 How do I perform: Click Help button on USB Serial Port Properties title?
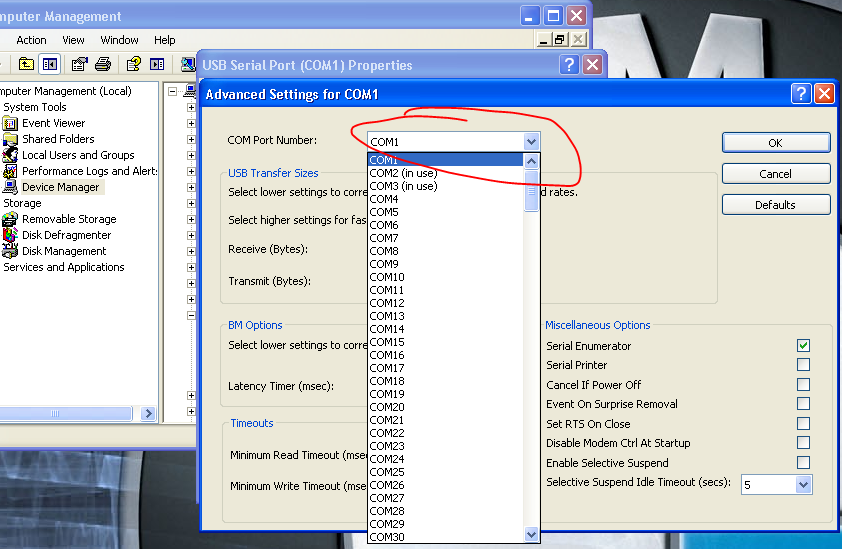pos(569,65)
